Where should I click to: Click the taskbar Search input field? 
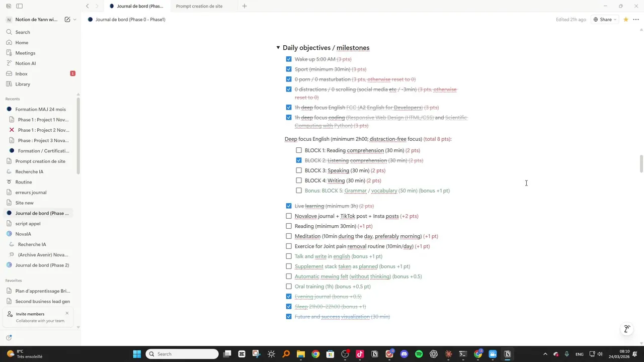[x=182, y=354]
